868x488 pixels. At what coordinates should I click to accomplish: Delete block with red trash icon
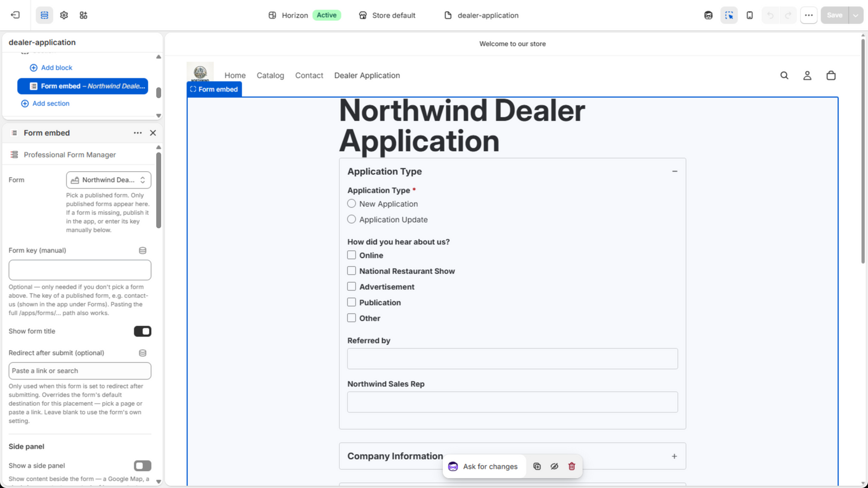(x=572, y=466)
